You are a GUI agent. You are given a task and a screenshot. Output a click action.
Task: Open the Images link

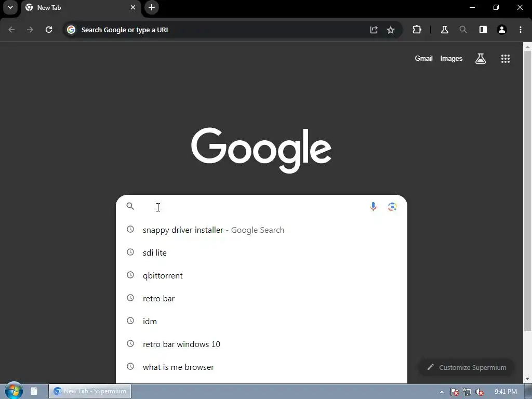click(x=451, y=58)
